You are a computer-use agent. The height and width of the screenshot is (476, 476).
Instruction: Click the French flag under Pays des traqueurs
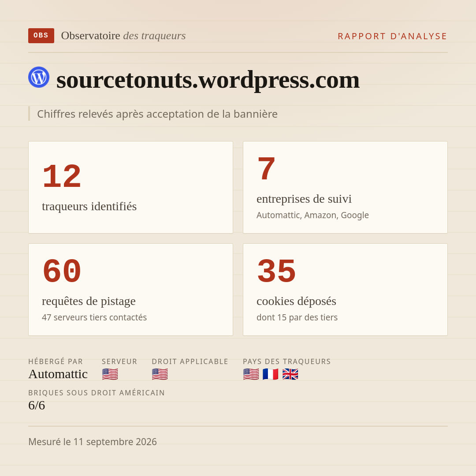coord(271,374)
